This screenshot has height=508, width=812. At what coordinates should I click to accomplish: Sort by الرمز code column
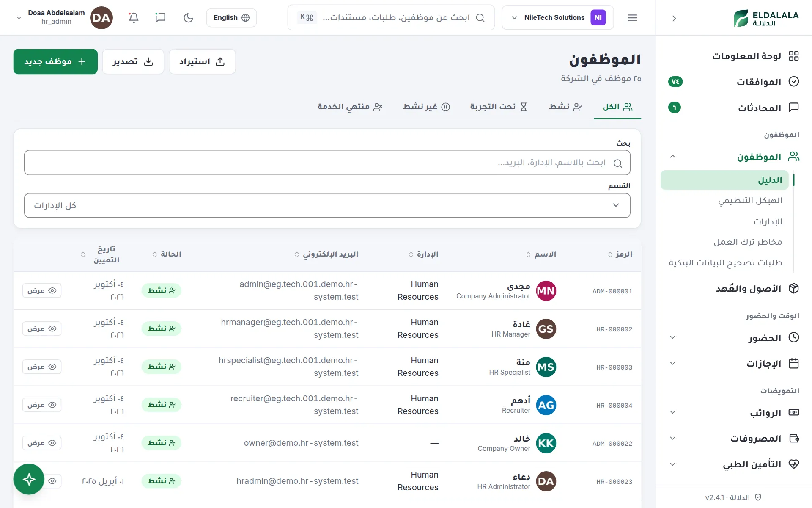click(x=620, y=254)
